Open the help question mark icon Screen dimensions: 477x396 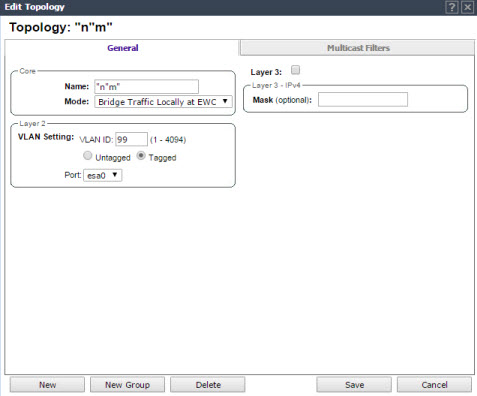tap(452, 7)
